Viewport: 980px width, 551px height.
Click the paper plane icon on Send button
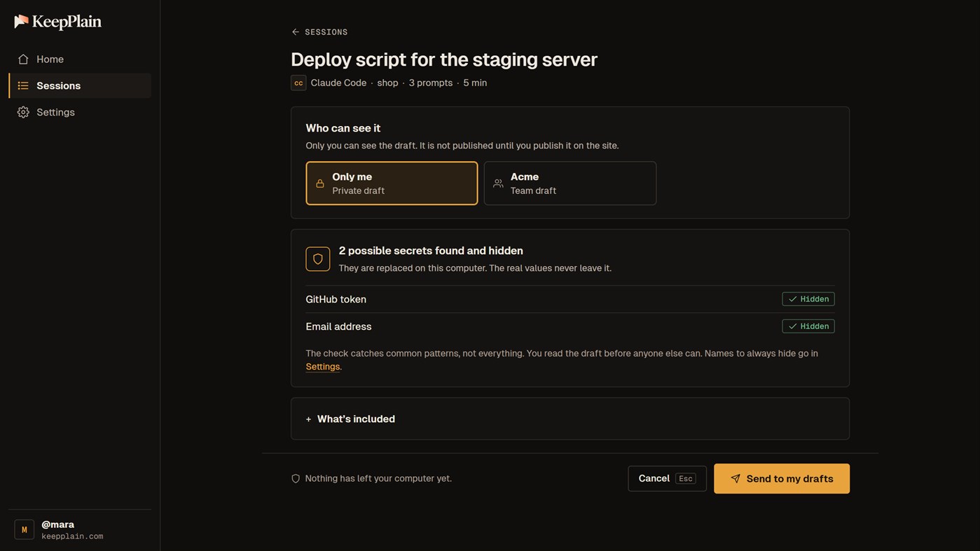tap(736, 479)
